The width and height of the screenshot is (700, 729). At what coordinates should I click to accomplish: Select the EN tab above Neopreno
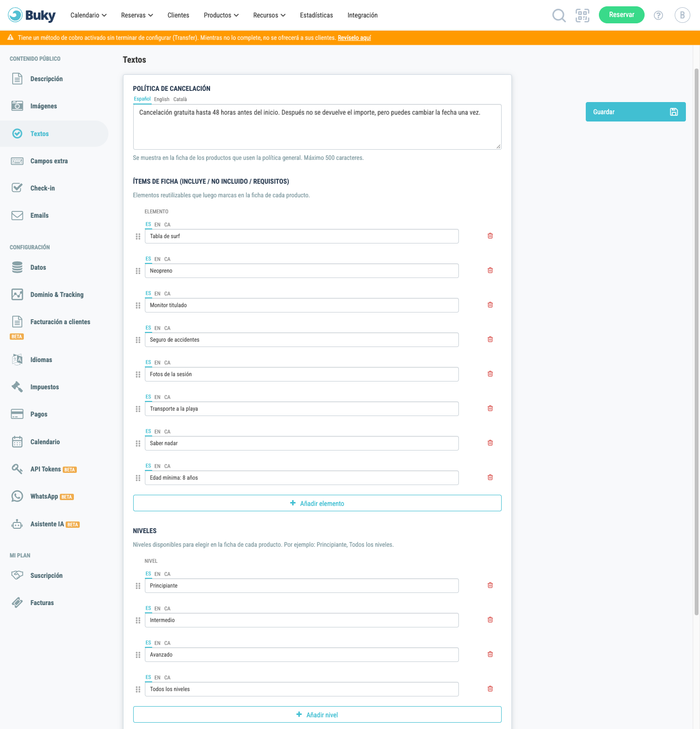157,259
